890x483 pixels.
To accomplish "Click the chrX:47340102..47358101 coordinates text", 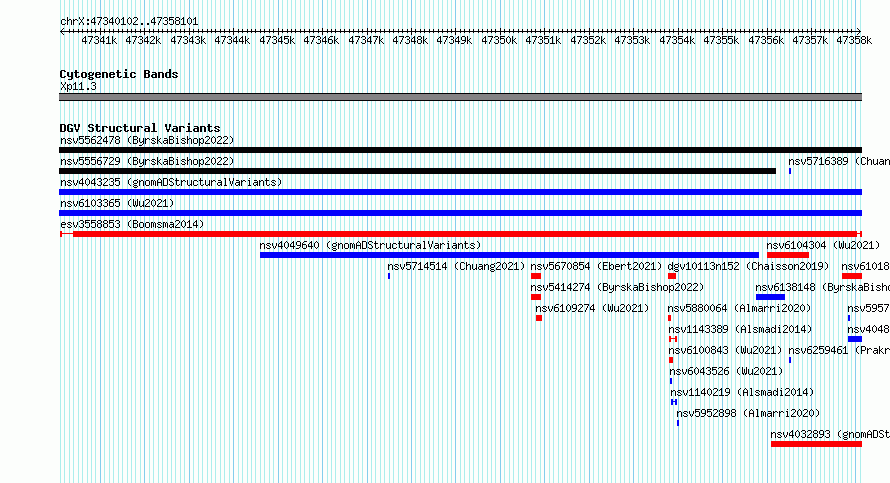I will point(129,22).
